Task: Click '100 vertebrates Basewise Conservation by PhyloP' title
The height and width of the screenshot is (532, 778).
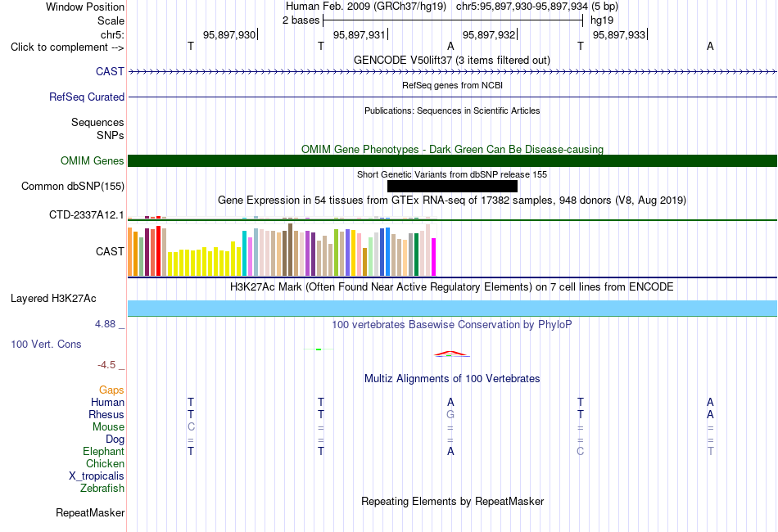Action: coord(451,325)
